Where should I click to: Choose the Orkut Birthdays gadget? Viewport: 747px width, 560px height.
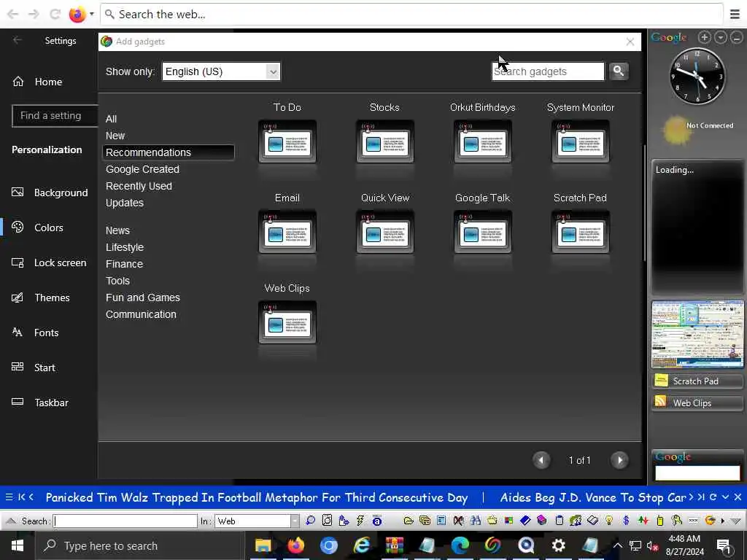483,141
